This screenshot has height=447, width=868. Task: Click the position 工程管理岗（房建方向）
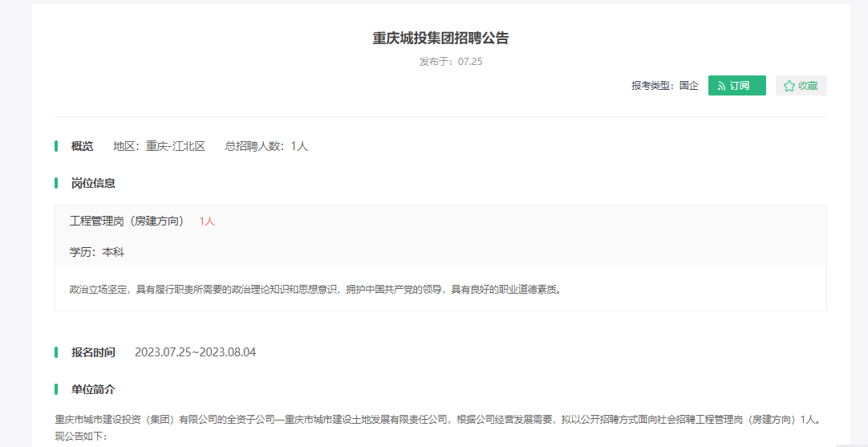coord(129,221)
